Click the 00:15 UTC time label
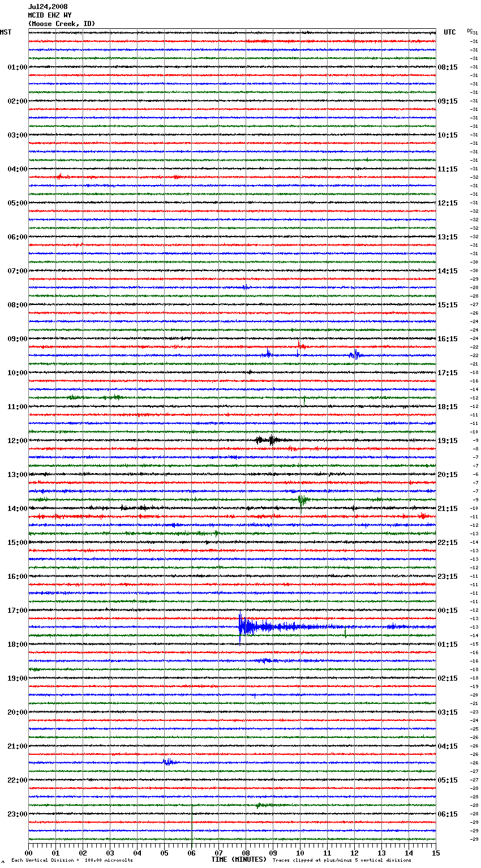The image size is (481, 868). coord(448,611)
